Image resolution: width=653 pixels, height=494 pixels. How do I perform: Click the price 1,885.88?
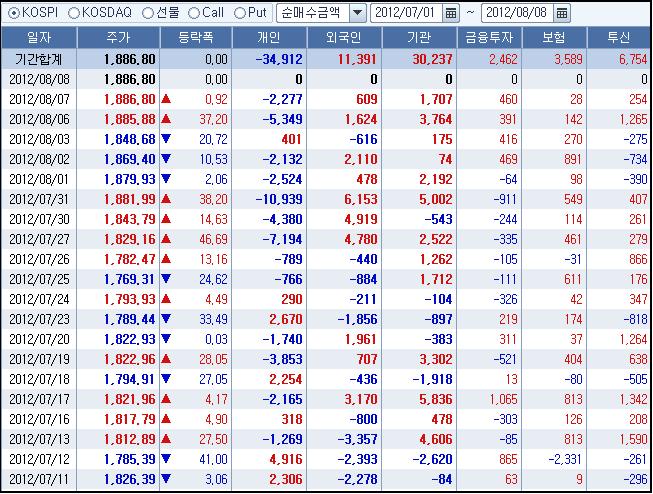tap(130, 120)
